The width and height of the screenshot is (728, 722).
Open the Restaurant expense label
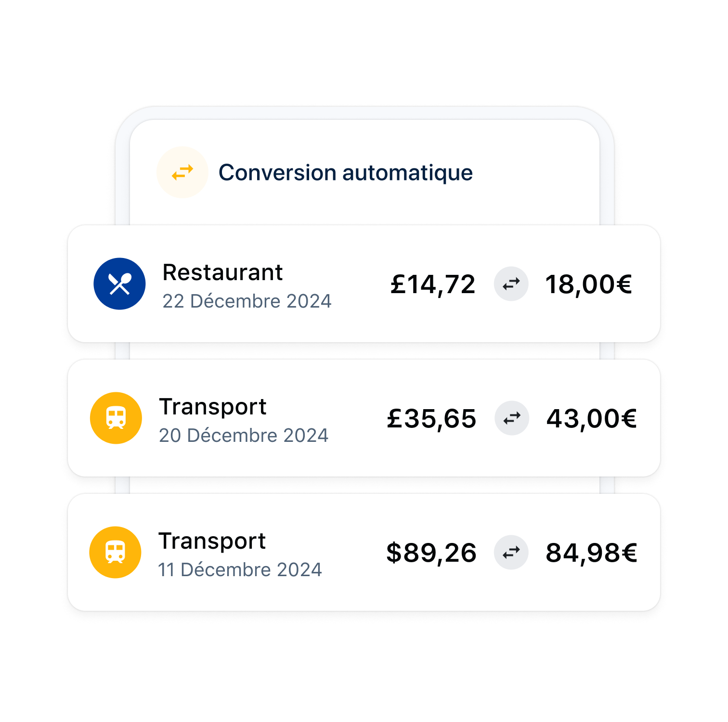click(222, 272)
